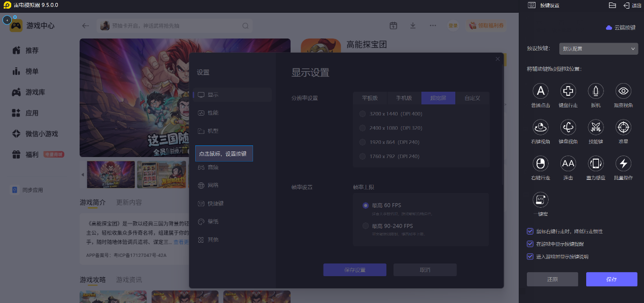Click the purple 保存 save button
The image size is (644, 303).
(x=612, y=279)
